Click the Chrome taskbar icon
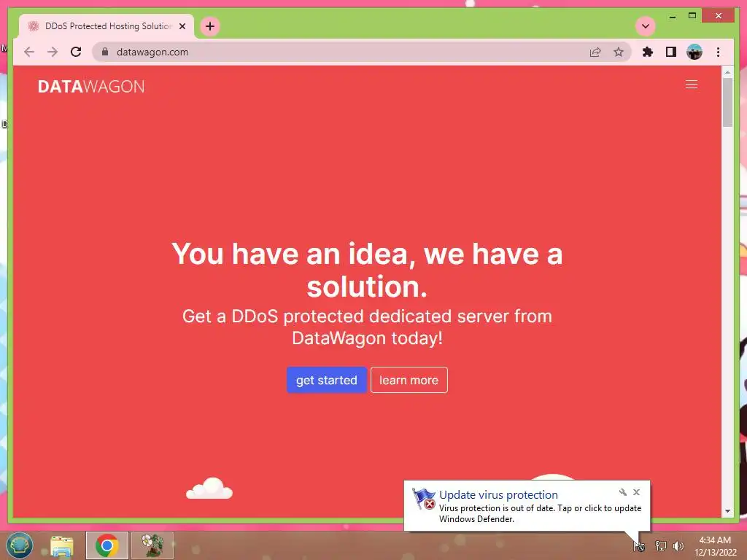Image resolution: width=747 pixels, height=560 pixels. point(107,545)
